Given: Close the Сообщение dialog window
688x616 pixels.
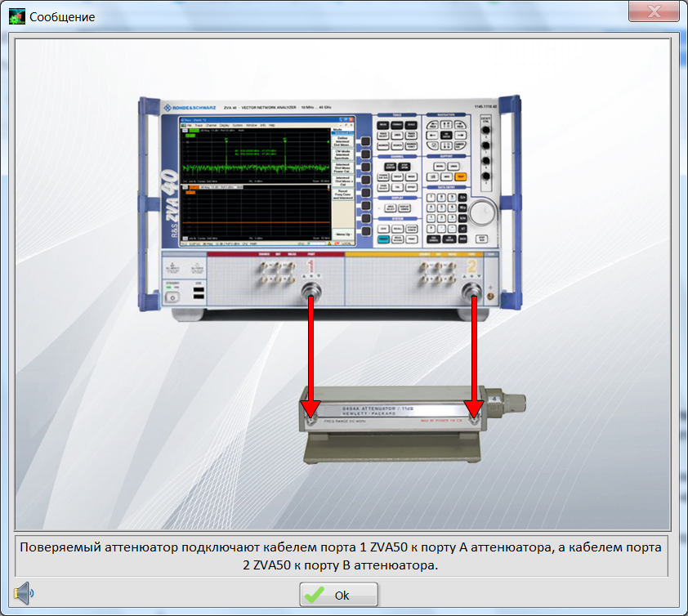Looking at the screenshot, I should [x=654, y=13].
